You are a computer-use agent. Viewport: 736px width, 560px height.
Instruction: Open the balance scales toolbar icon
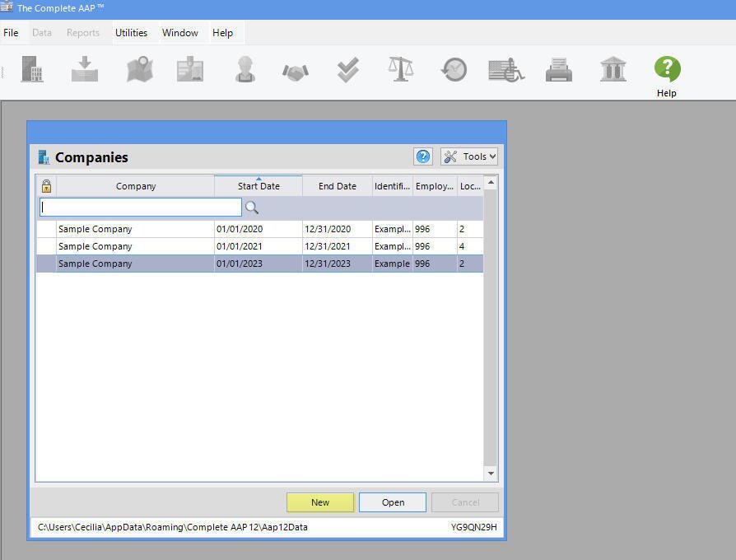coord(400,69)
